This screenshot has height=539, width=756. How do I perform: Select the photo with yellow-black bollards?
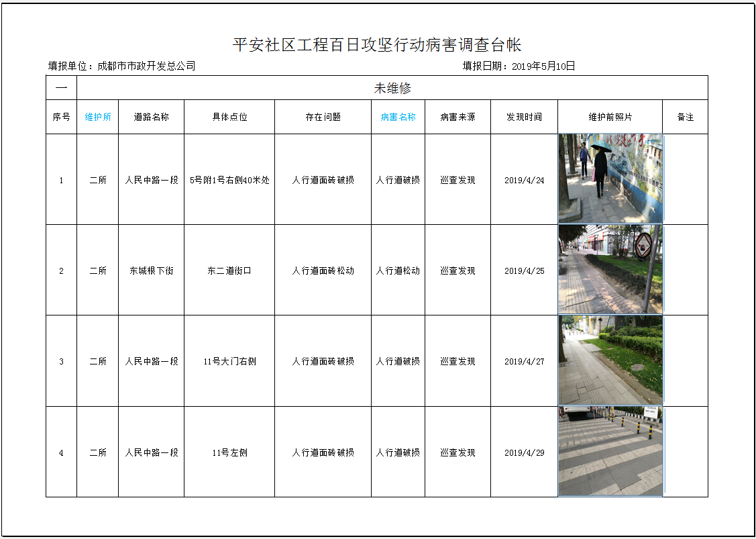610,451
